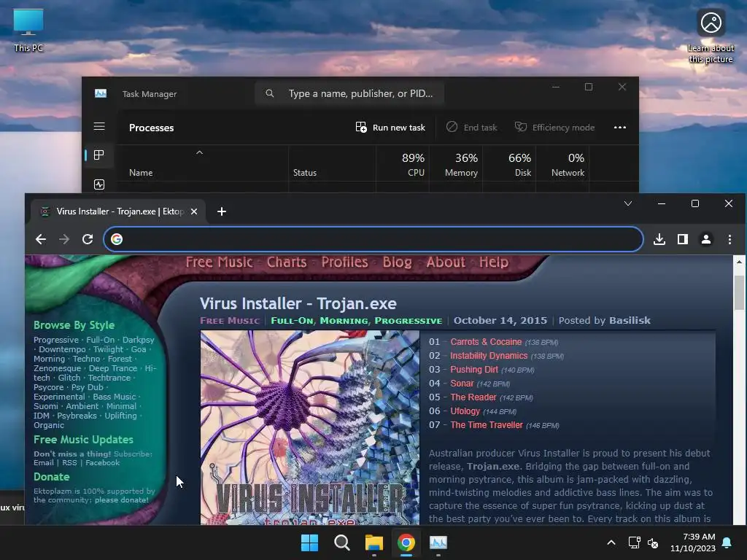
Task: Open the Task Manager hamburger navigation menu
Action: tap(99, 126)
